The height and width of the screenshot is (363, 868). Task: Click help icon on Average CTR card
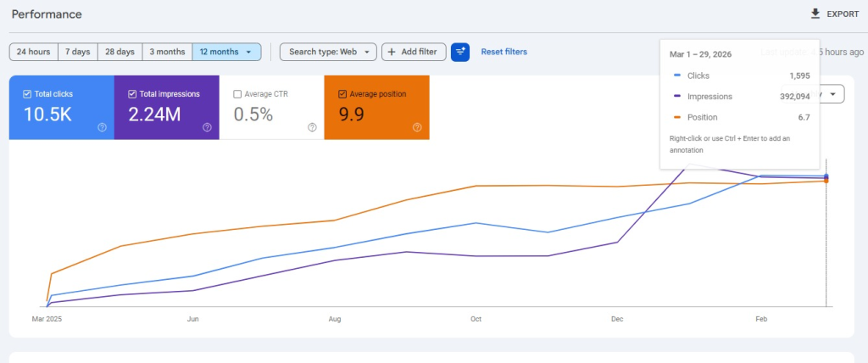pos(312,127)
